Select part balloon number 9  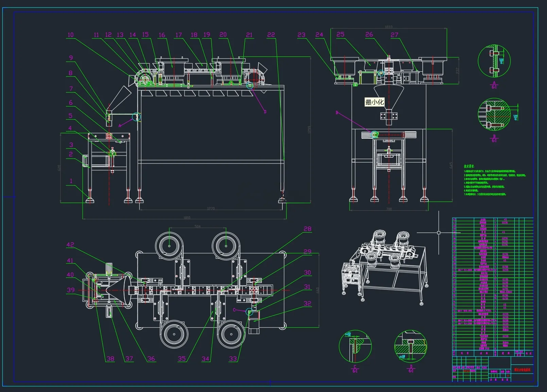pos(71,58)
